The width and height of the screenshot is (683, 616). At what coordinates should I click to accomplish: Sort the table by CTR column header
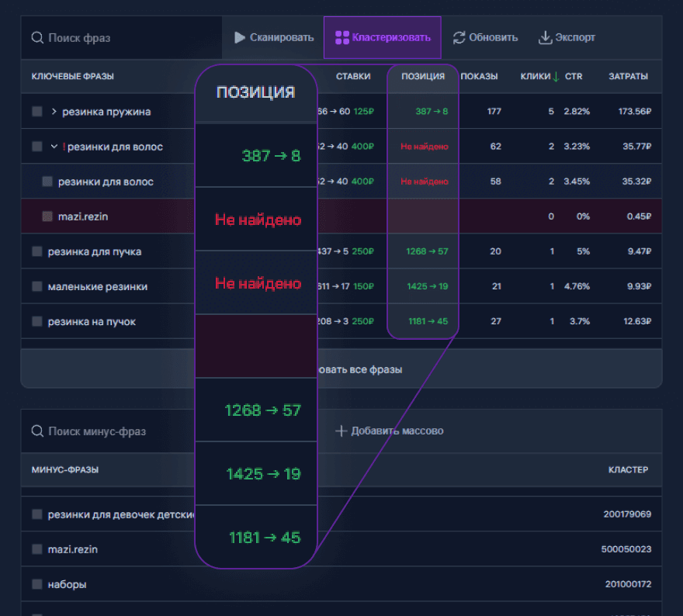pos(574,76)
